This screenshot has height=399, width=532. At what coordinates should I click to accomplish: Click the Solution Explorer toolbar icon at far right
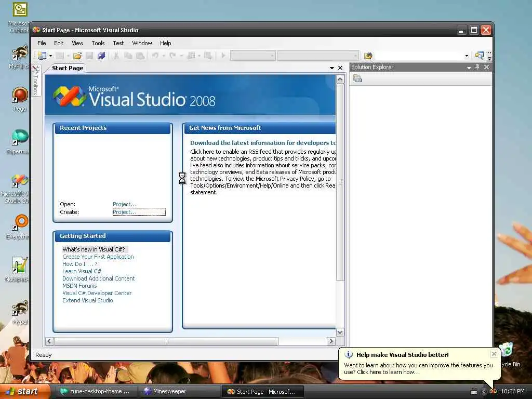[480, 55]
